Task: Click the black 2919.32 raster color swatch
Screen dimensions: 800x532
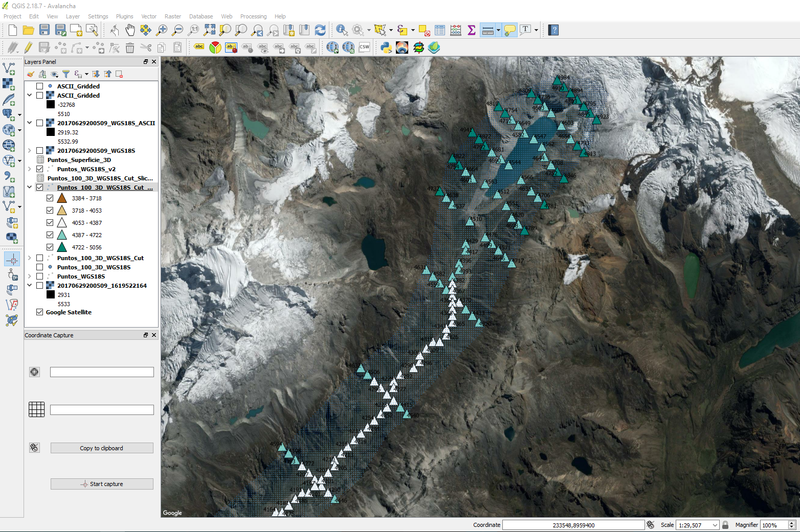Action: 51,132
